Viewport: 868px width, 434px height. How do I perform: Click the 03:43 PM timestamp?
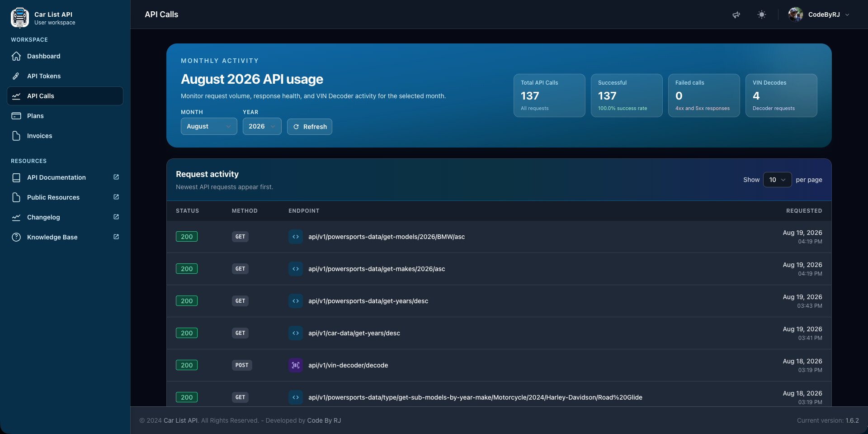[x=810, y=306]
